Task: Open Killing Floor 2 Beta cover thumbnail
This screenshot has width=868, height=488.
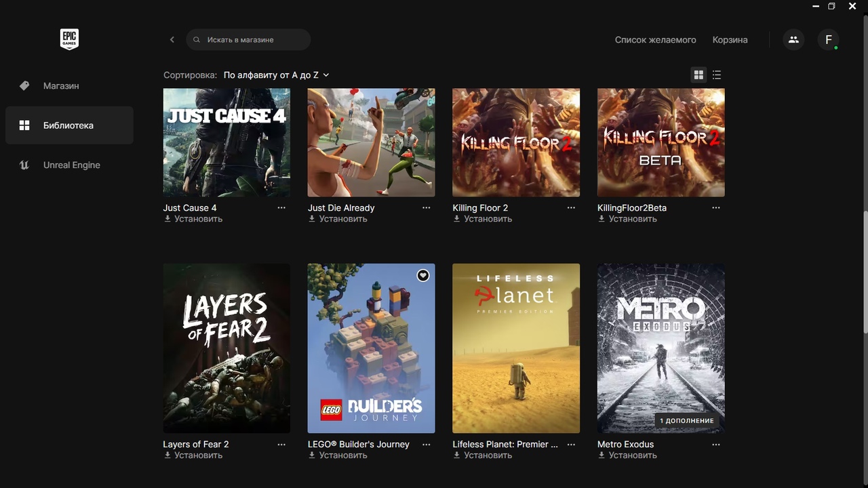Action: tap(660, 142)
